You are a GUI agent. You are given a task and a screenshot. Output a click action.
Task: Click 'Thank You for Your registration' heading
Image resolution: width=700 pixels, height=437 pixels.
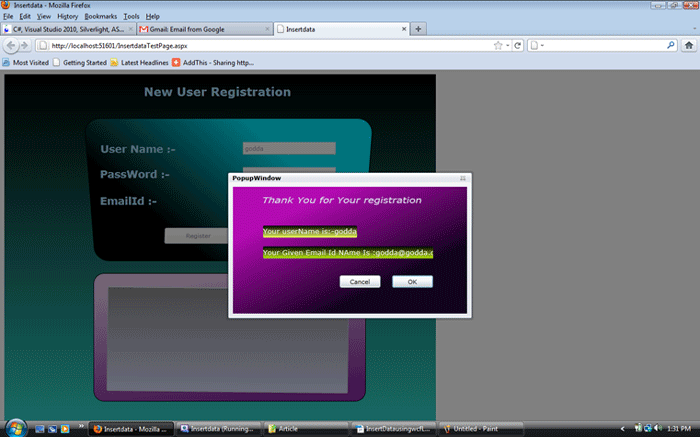342,200
